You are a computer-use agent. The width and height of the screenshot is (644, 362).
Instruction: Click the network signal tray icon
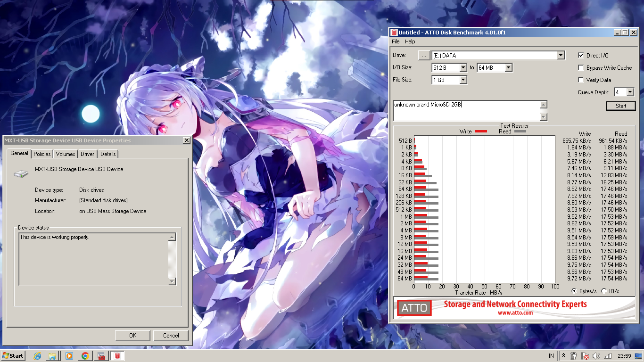(608, 356)
